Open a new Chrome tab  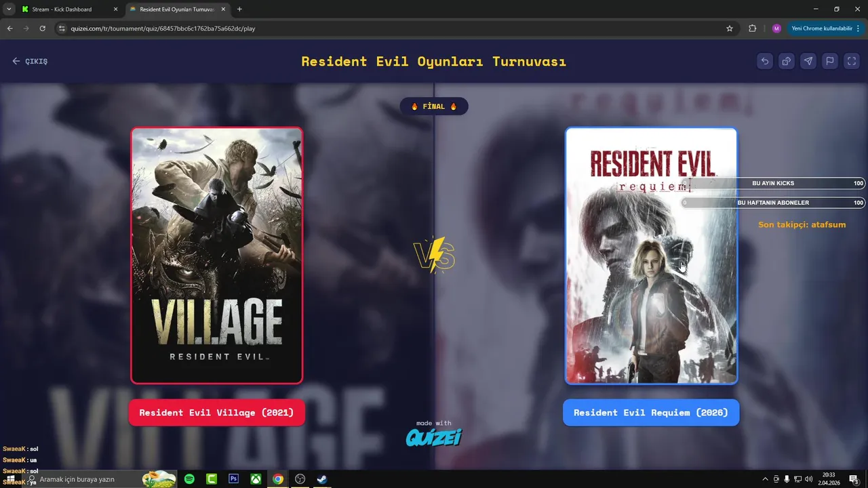click(239, 9)
